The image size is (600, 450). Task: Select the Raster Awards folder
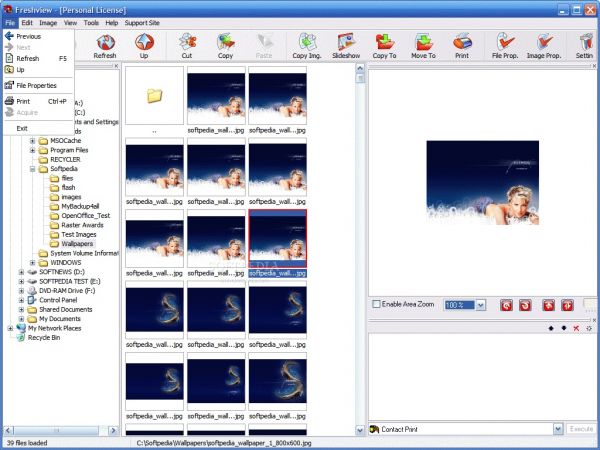83,225
